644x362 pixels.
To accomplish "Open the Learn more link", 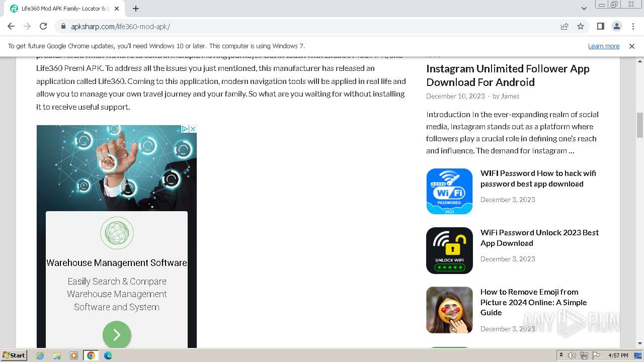I will click(604, 46).
